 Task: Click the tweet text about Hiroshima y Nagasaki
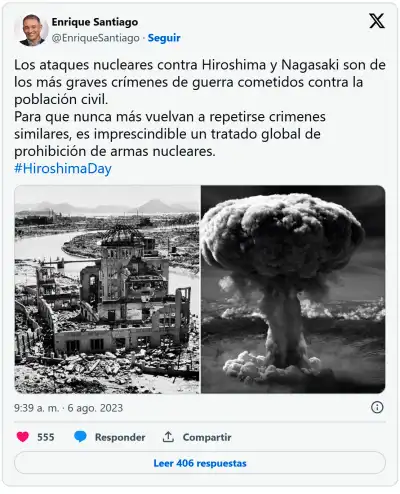click(200, 82)
